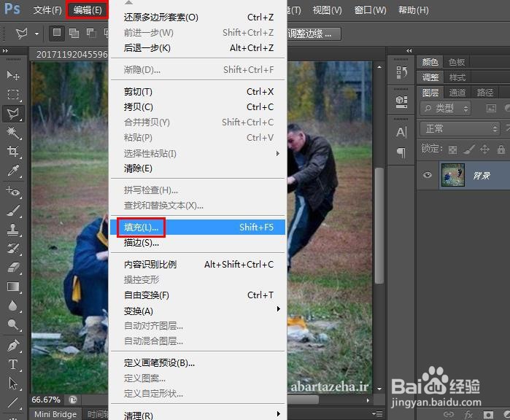
Task: Open the 类型 layer filter dropdown
Action: tap(446, 108)
